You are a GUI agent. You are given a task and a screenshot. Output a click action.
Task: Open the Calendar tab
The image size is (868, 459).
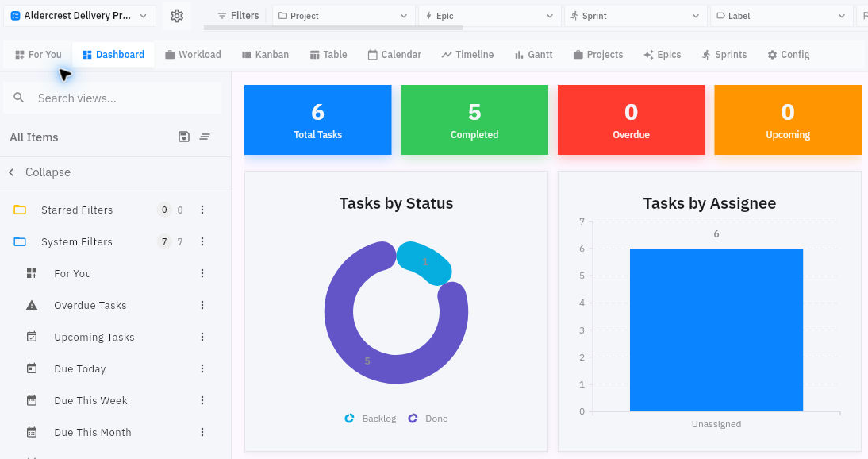click(x=394, y=54)
